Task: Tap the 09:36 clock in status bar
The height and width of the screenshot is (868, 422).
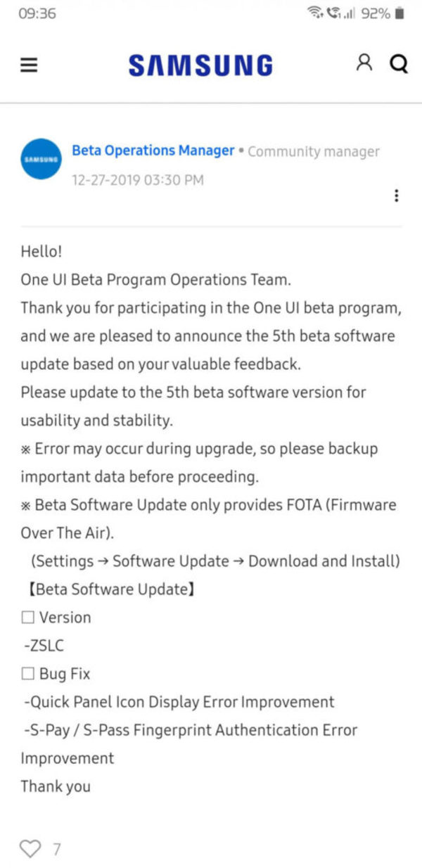Action: click(37, 13)
